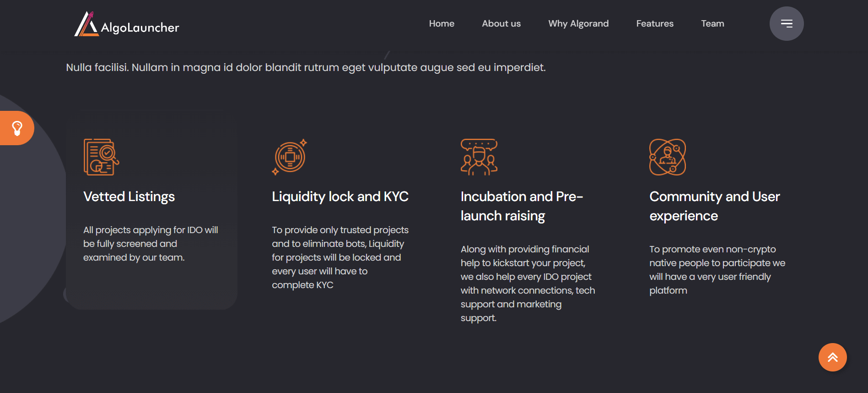Screen dimensions: 868x393
Task: Click the AlgoLauncher logo
Action: [x=127, y=24]
